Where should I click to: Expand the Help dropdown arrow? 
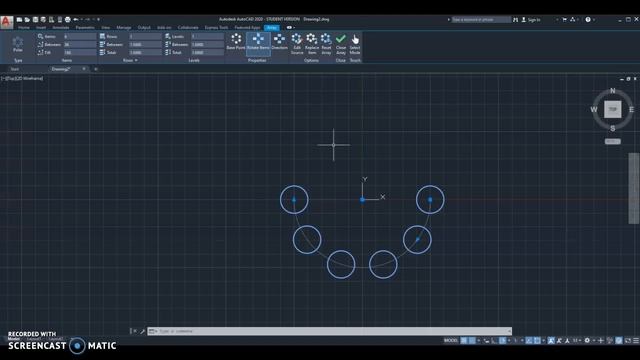[593, 20]
